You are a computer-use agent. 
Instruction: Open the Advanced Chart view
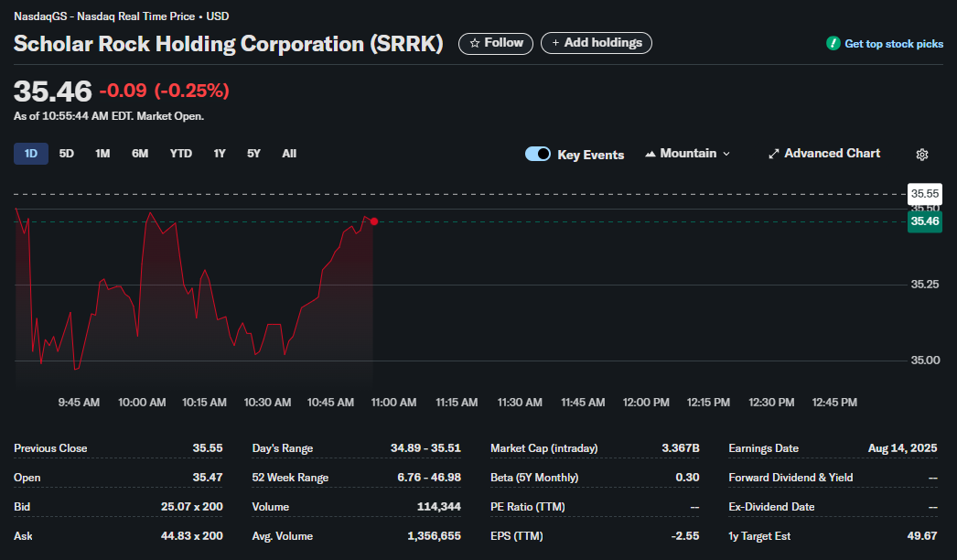(x=824, y=154)
